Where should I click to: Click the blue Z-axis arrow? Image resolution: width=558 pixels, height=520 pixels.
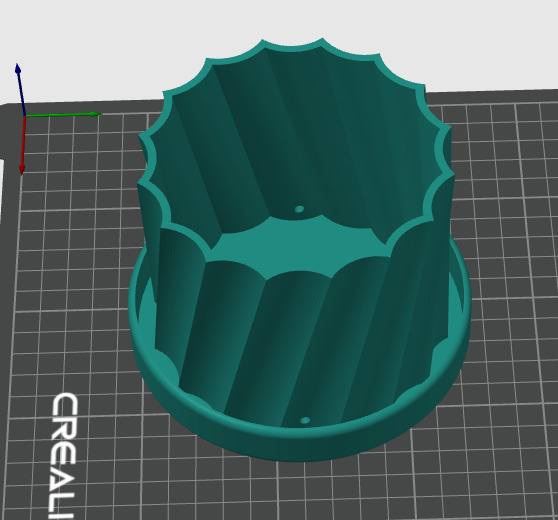coord(20,89)
